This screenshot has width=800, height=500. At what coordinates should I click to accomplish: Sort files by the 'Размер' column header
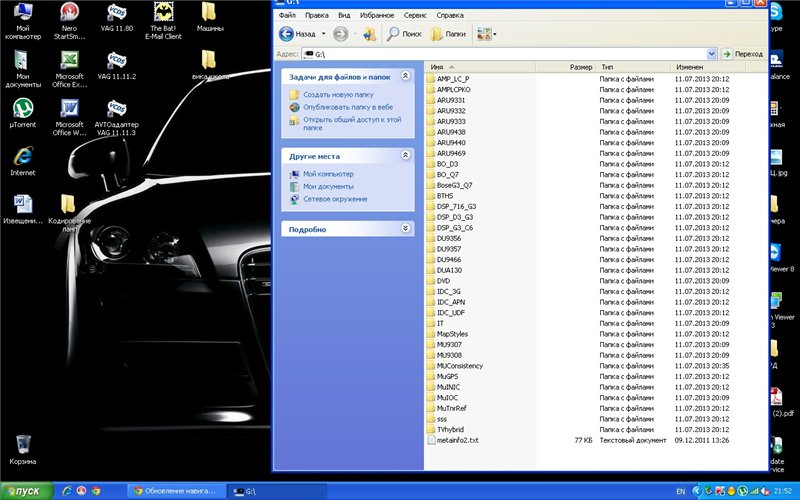click(580, 66)
